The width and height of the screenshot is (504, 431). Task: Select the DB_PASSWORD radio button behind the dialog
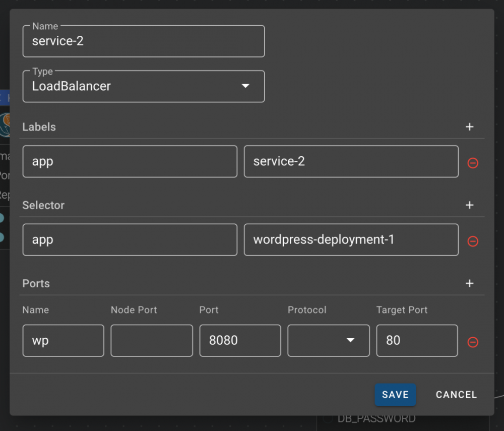coord(328,418)
